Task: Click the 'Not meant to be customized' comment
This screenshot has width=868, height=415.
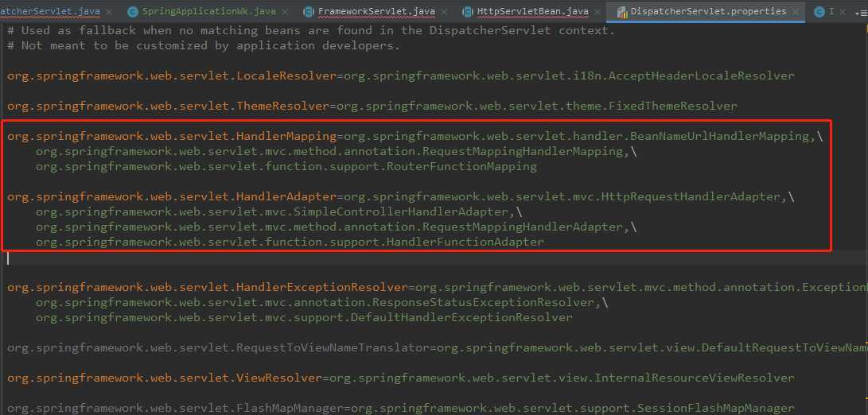Action: [204, 45]
